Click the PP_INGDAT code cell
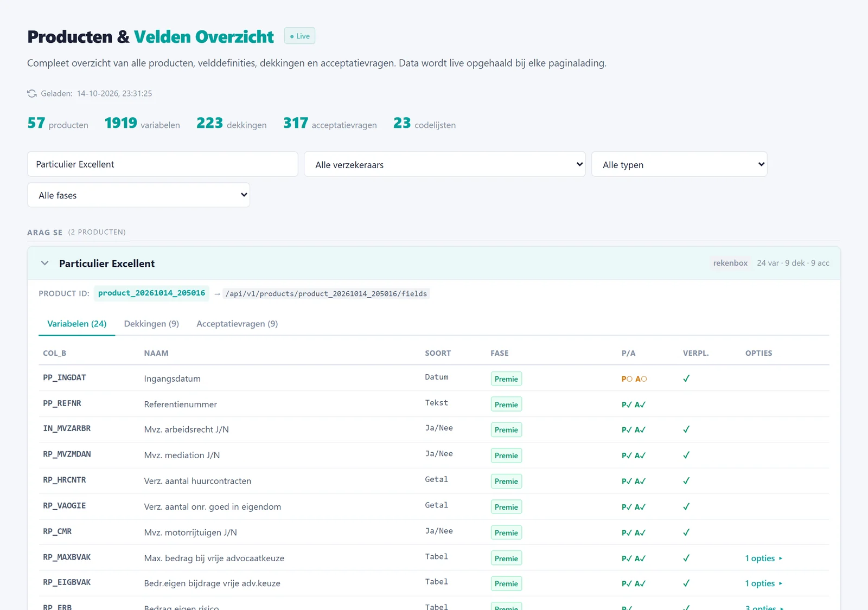The image size is (868, 610). coord(65,377)
